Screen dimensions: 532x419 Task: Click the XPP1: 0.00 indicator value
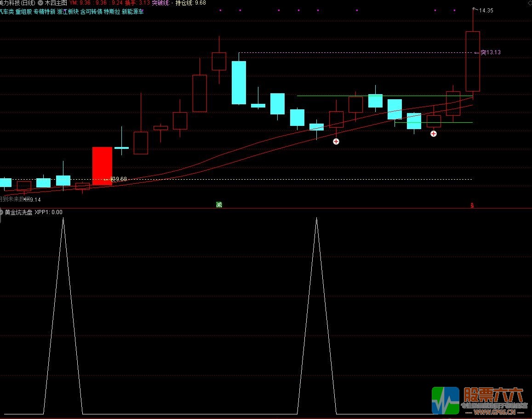coord(49,212)
